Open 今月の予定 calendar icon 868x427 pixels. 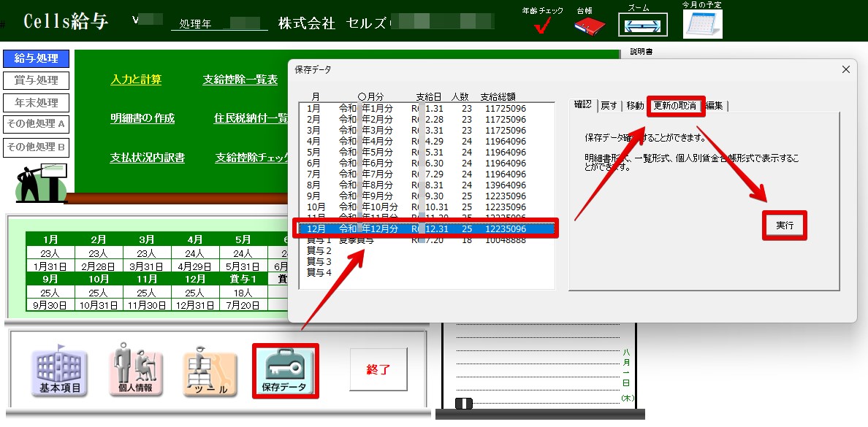[702, 24]
